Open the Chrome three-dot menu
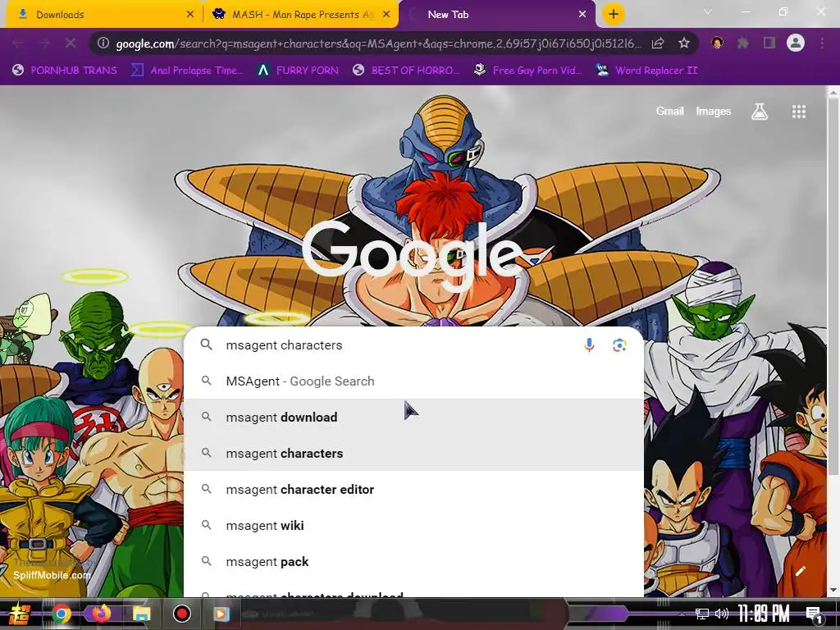 tap(822, 43)
